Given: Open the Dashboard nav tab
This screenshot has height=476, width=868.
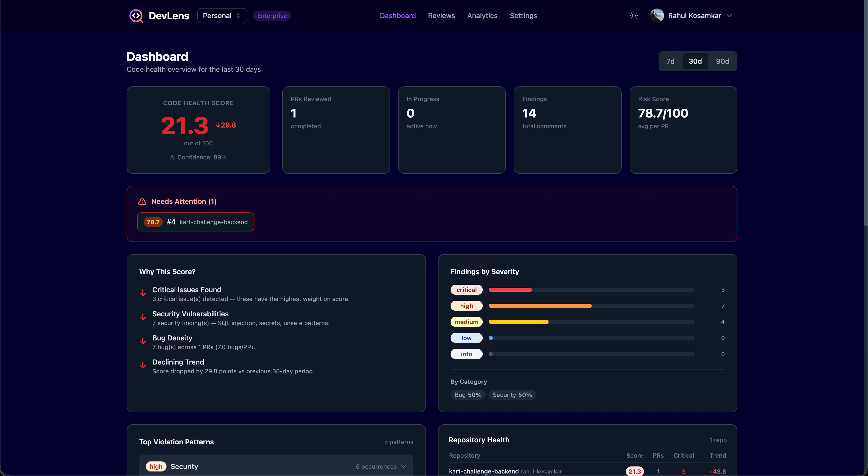Looking at the screenshot, I should coord(398,16).
